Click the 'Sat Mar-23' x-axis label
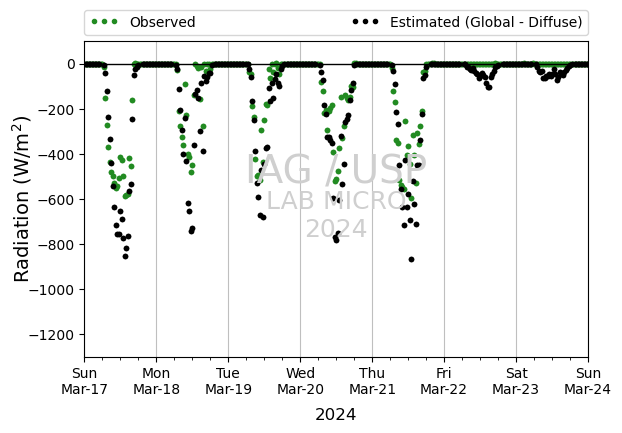The image size is (622, 433). pyautogui.click(x=516, y=381)
